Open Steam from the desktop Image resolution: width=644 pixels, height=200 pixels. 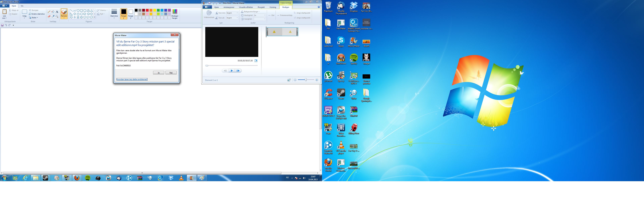341,94
